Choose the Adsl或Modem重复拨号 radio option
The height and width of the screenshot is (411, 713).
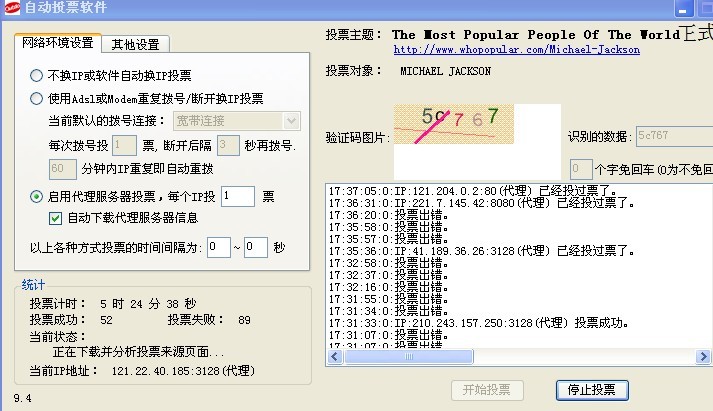pyautogui.click(x=37, y=98)
